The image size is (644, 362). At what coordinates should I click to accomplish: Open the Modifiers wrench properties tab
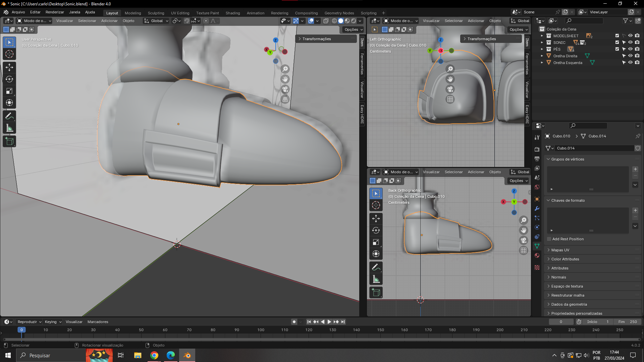click(537, 208)
